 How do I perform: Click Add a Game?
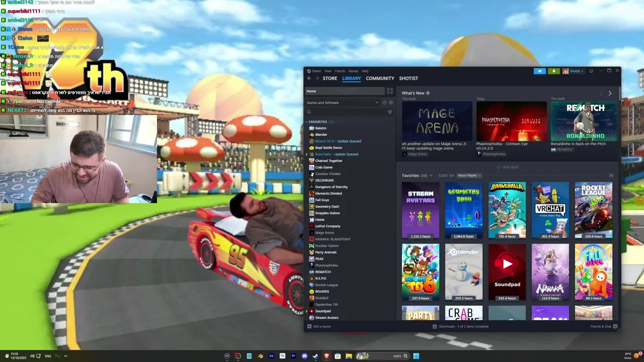319,326
